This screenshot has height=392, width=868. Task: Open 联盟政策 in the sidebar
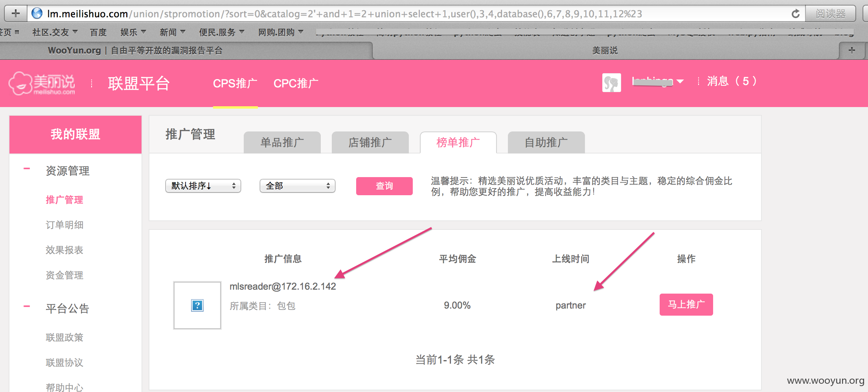[64, 338]
